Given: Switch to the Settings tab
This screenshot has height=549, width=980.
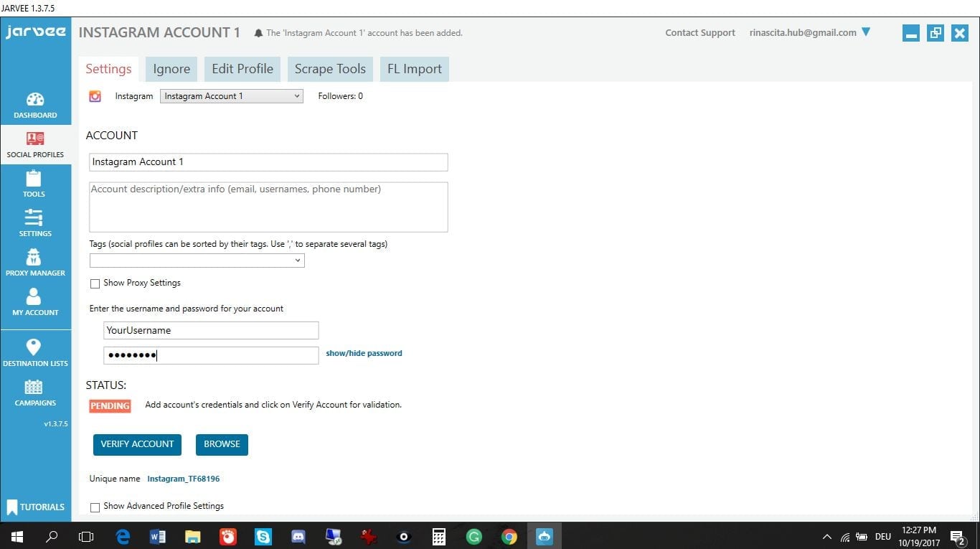Looking at the screenshot, I should [108, 69].
